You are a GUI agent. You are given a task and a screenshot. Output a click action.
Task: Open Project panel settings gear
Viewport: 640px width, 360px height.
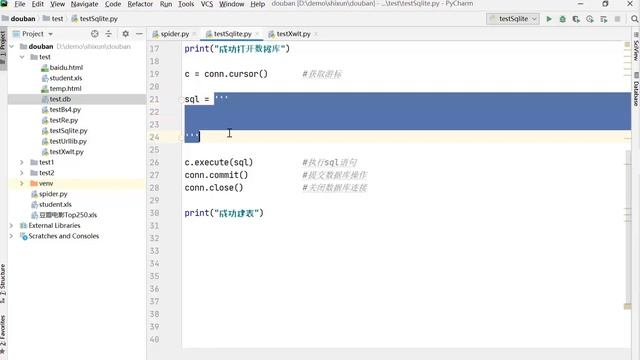[126, 34]
